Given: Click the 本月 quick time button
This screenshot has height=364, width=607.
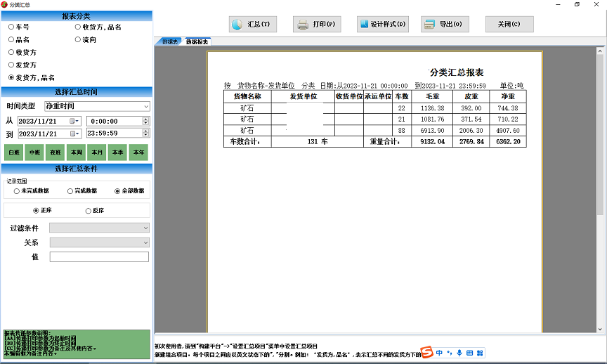Looking at the screenshot, I should click(x=97, y=152).
